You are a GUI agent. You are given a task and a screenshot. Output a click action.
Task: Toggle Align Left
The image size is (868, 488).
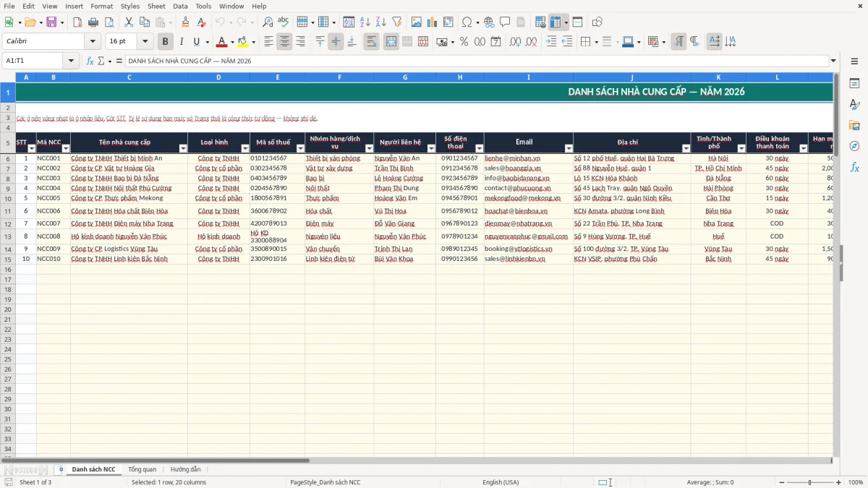click(268, 42)
